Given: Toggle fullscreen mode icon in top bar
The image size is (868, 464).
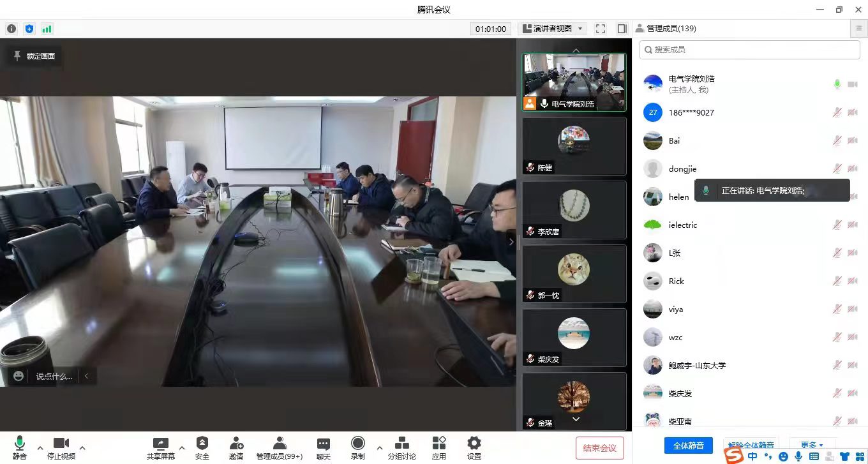Looking at the screenshot, I should [x=600, y=29].
